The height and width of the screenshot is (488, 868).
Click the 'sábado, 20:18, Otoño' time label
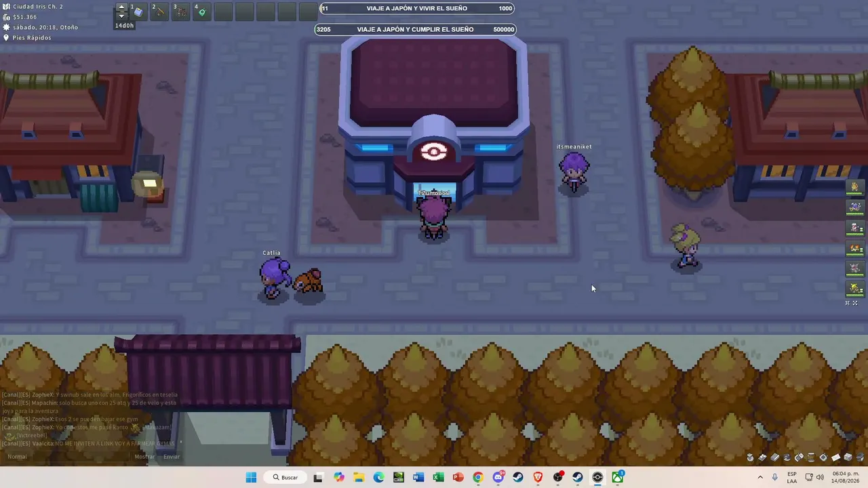tap(45, 27)
